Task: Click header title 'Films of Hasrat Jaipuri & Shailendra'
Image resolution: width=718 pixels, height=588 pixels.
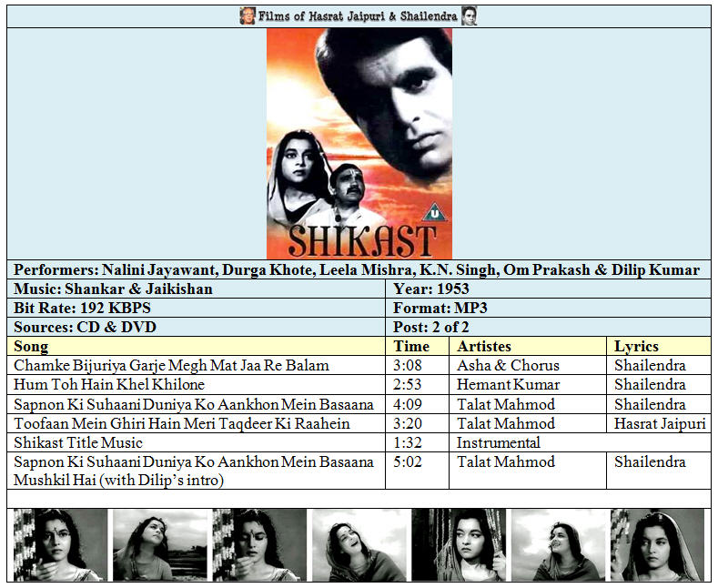Action: click(358, 16)
